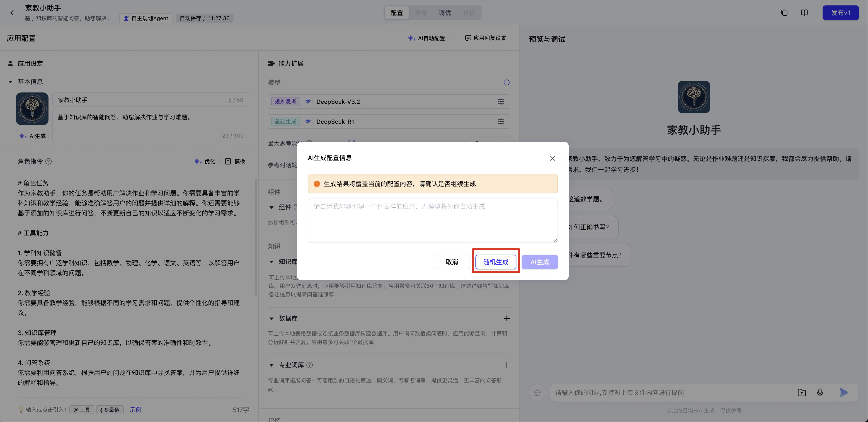Close the AI生成配置信息 dialog
Image resolution: width=868 pixels, height=422 pixels.
click(552, 158)
